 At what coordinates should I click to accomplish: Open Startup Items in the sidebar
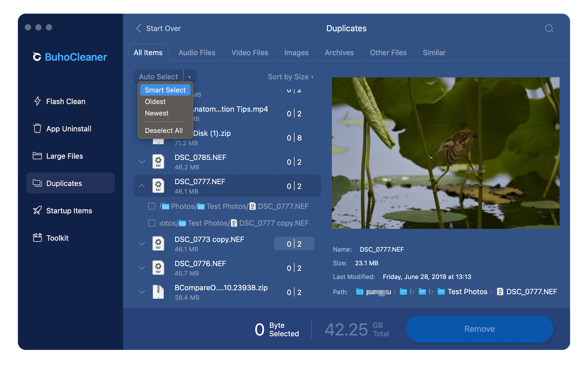(70, 210)
